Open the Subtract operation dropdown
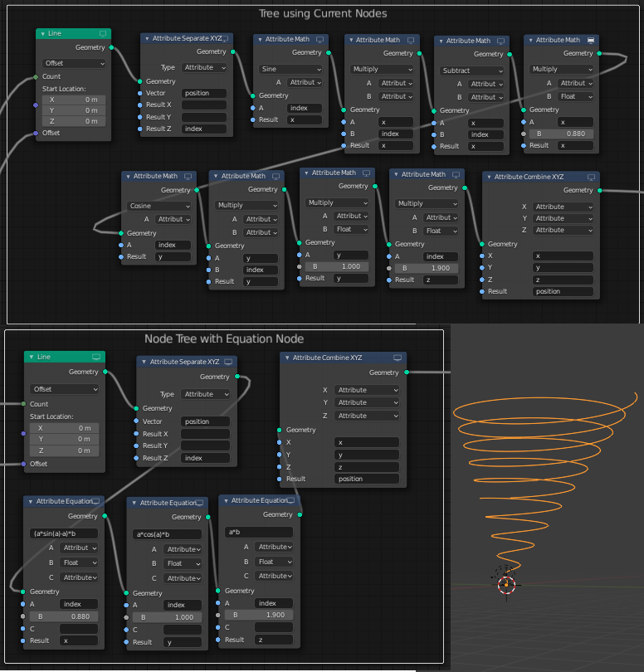This screenshot has height=672, width=644. coord(471,71)
